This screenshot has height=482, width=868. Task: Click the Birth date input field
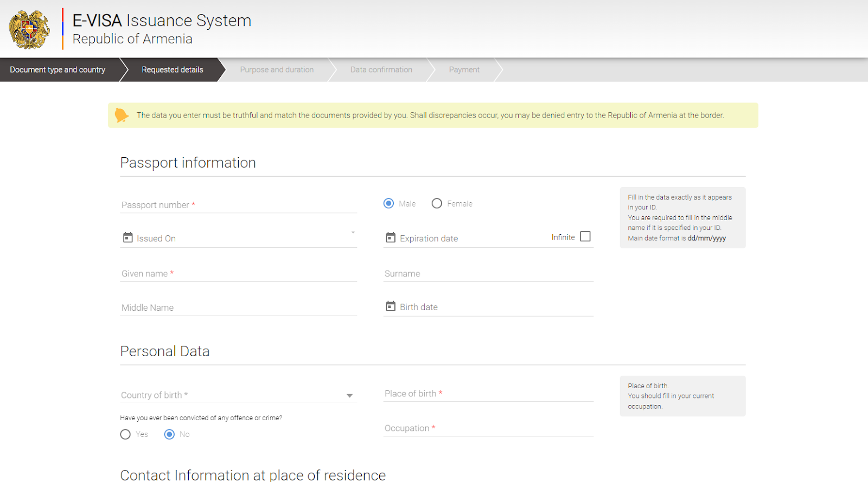tap(488, 307)
